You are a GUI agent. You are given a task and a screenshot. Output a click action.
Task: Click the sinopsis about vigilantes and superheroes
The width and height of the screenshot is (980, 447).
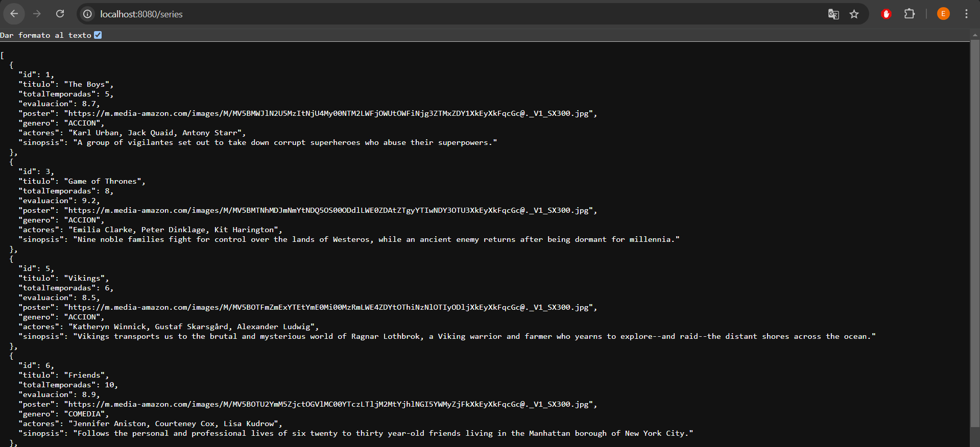(285, 142)
